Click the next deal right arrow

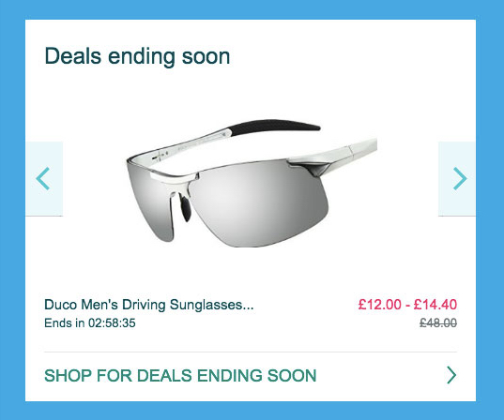tap(460, 178)
